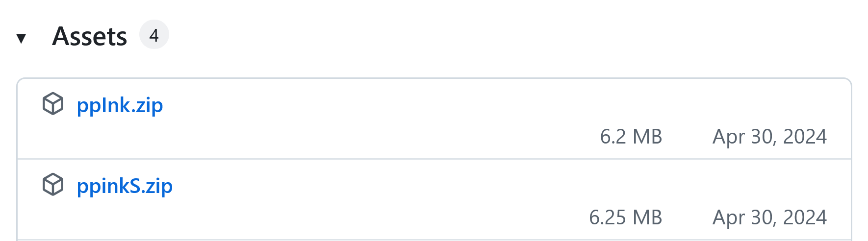
Task: Click the size text of ppInk.zip row
Action: pos(631,137)
